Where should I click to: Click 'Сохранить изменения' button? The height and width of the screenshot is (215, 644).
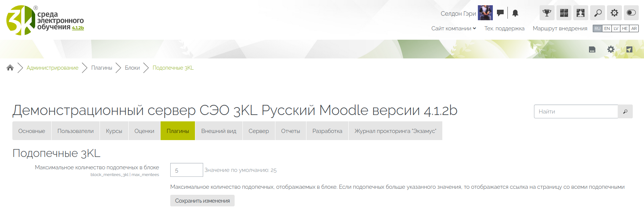pos(202,201)
